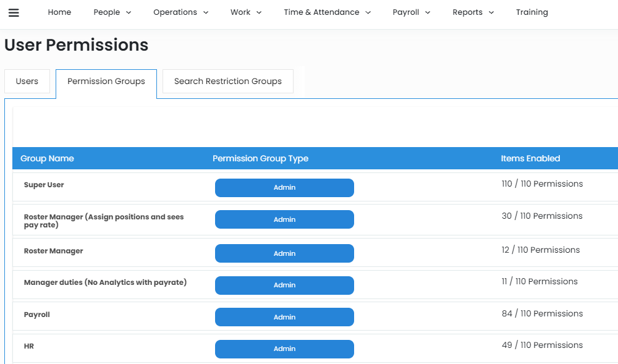This screenshot has height=364, width=618.
Task: Click the Admin button for Payroll group
Action: [x=284, y=317]
